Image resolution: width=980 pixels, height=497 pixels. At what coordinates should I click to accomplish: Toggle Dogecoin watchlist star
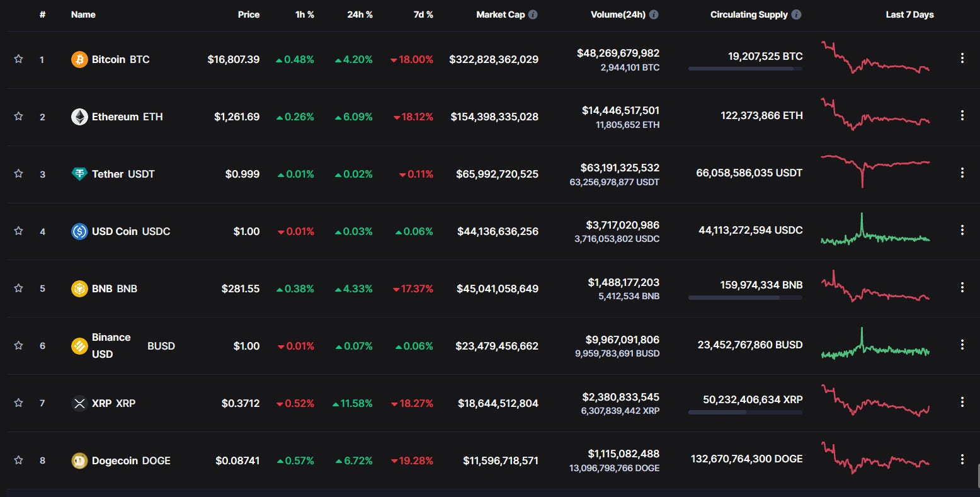(x=18, y=460)
